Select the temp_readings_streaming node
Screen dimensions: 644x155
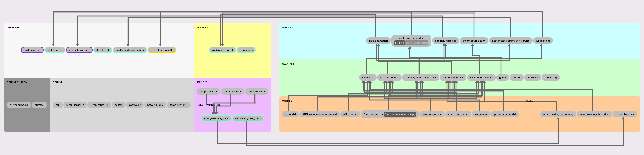pyautogui.click(x=558, y=114)
